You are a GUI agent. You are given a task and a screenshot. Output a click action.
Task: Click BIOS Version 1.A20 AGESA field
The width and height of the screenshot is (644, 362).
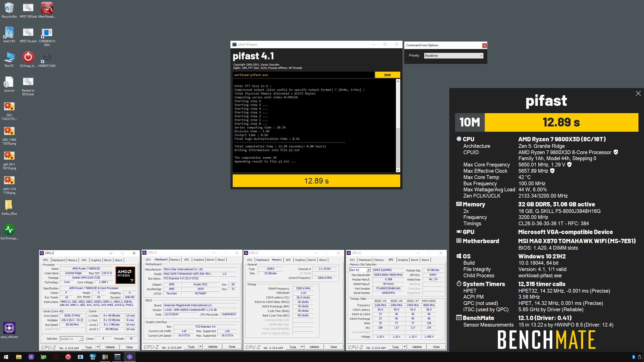[x=200, y=310]
